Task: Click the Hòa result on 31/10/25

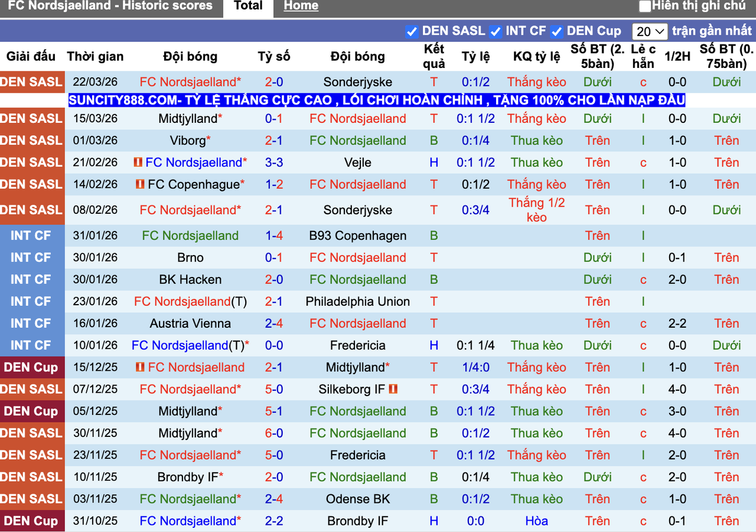Action: coord(537,521)
